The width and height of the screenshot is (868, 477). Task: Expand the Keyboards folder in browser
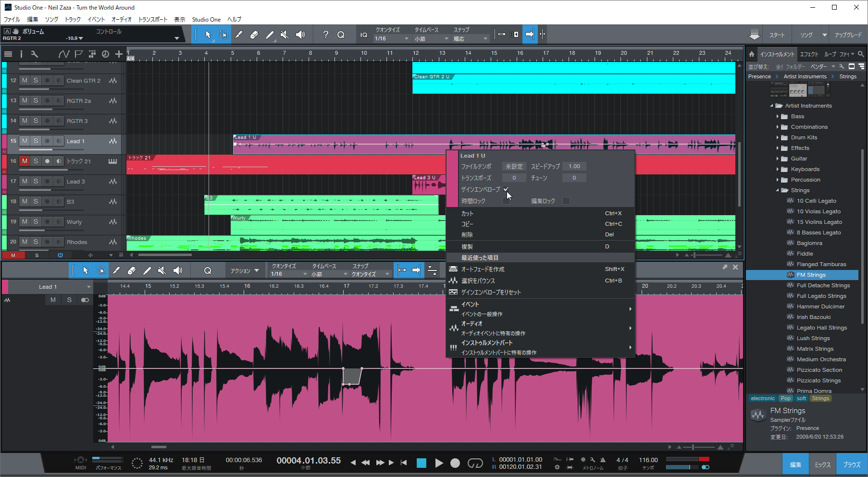click(778, 169)
